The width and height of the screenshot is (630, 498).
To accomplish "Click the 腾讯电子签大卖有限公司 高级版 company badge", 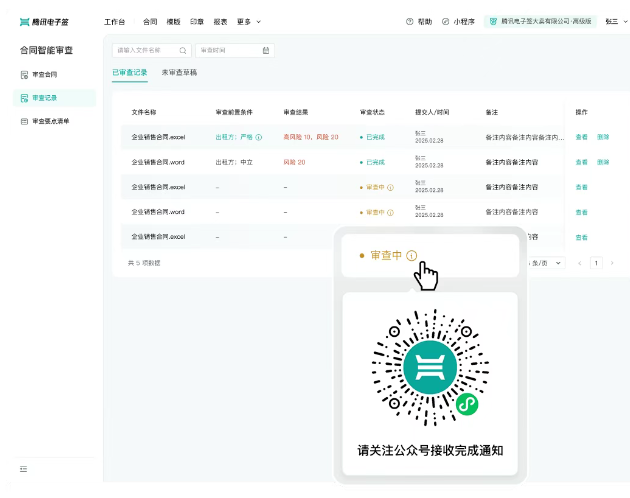I will click(x=540, y=21).
